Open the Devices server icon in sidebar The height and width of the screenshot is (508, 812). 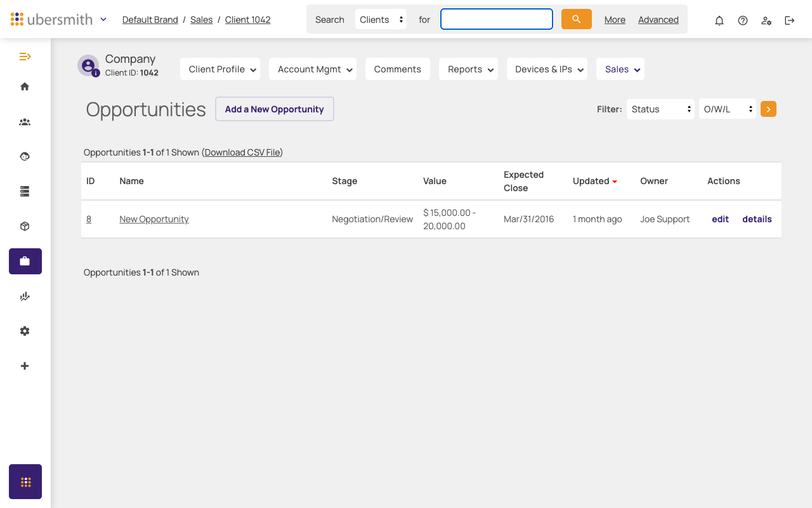pos(25,191)
